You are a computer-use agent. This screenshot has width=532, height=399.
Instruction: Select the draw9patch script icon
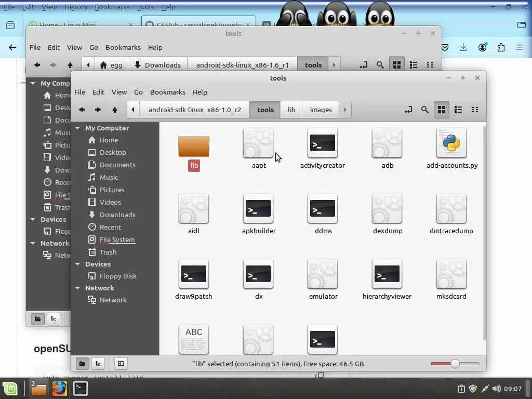193,274
